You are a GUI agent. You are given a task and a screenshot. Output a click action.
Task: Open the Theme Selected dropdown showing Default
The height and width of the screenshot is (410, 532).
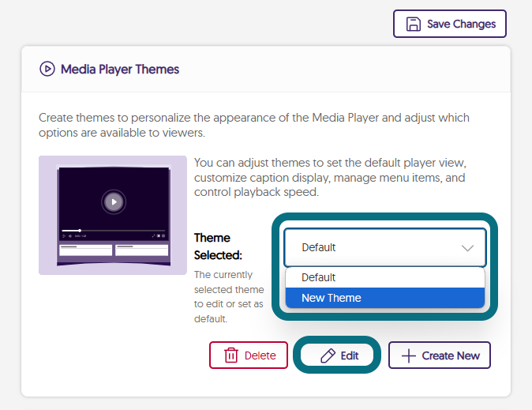tap(384, 247)
